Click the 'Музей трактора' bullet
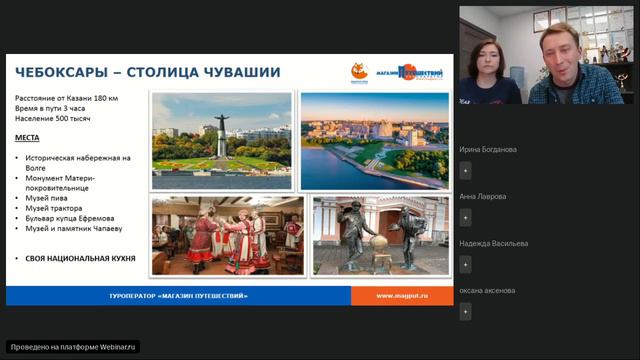Viewport: 640px width, 360px height. [x=53, y=208]
